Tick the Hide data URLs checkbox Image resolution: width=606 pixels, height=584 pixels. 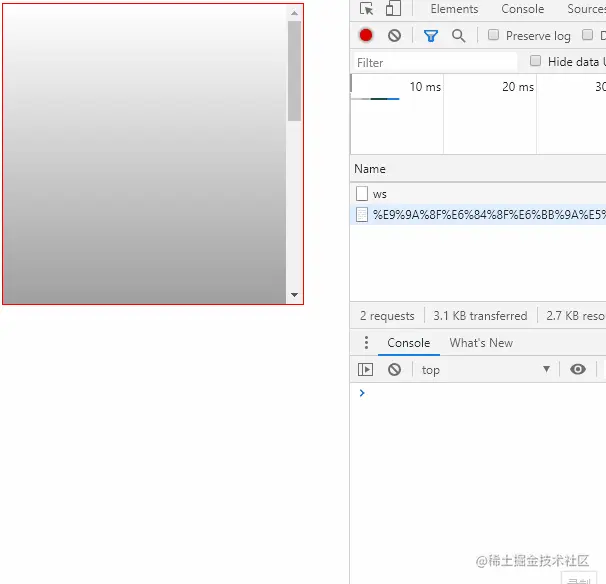coord(535,61)
